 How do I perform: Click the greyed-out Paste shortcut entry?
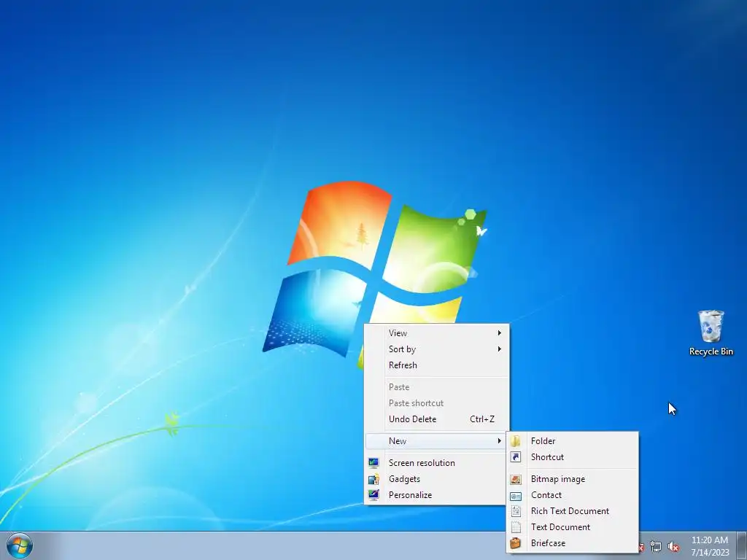[437, 403]
